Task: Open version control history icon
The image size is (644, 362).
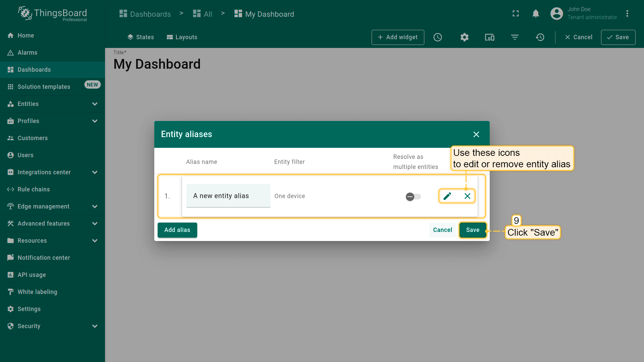Action: [540, 37]
